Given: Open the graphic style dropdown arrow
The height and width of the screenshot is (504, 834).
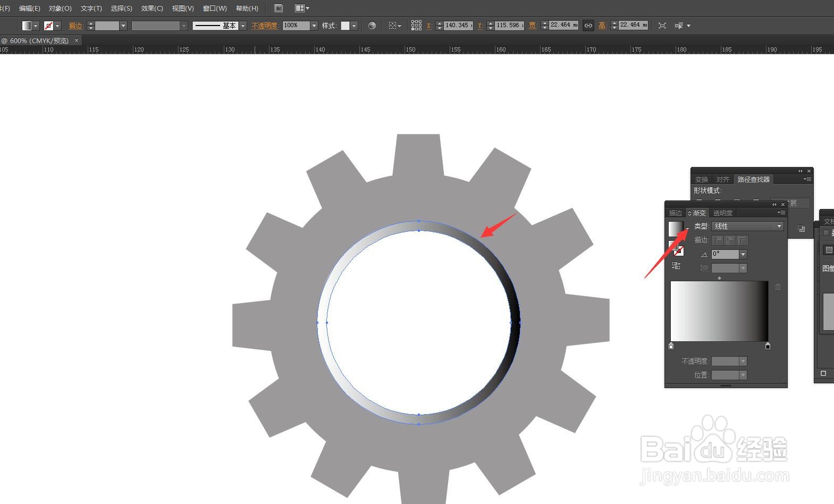Looking at the screenshot, I should 354,26.
